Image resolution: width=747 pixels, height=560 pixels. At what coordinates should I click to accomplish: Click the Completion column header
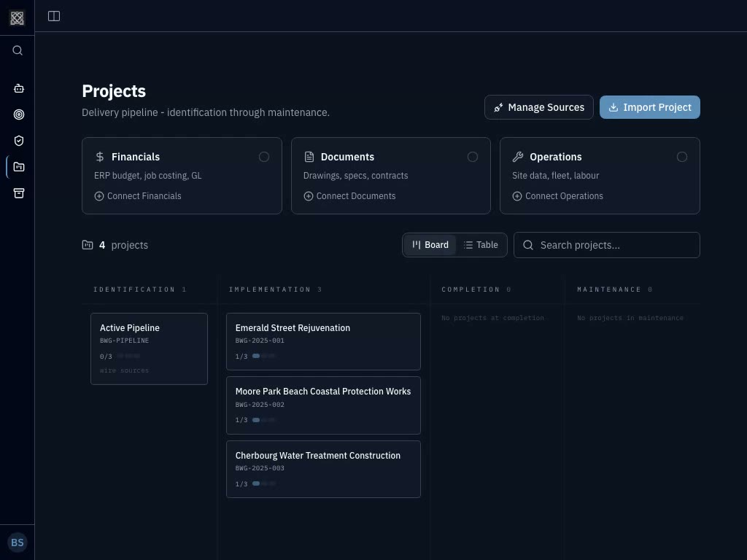coord(476,289)
